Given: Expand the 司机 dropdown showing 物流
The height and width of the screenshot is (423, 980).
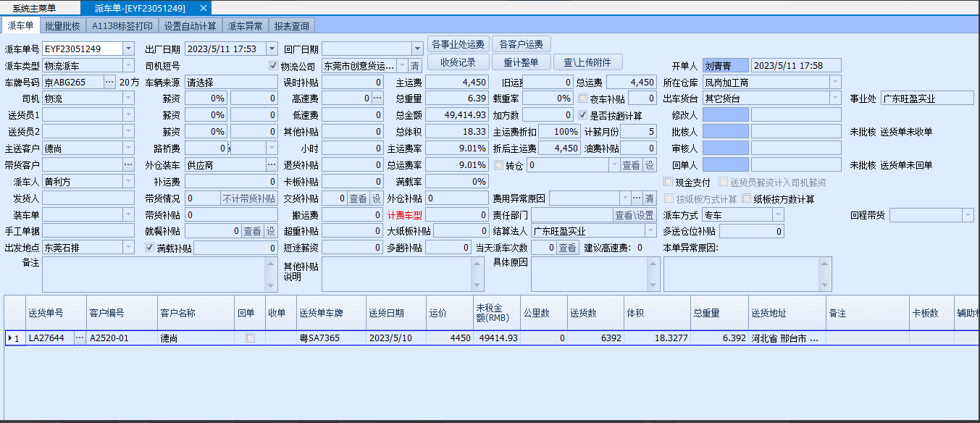Looking at the screenshot, I should [x=128, y=99].
